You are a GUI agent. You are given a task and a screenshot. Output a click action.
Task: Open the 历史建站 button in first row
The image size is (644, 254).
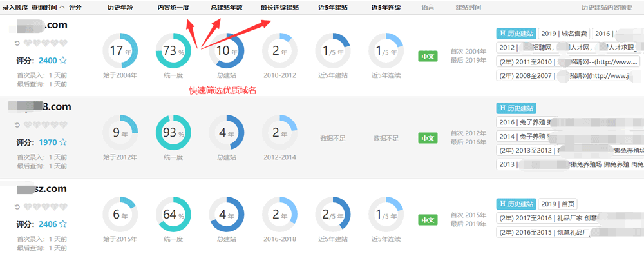[x=516, y=34]
